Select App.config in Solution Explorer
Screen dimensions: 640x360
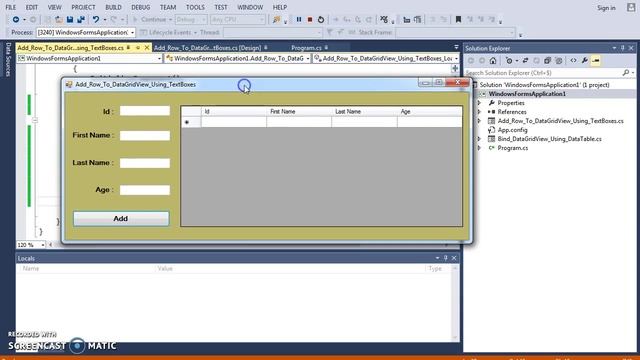coord(512,130)
